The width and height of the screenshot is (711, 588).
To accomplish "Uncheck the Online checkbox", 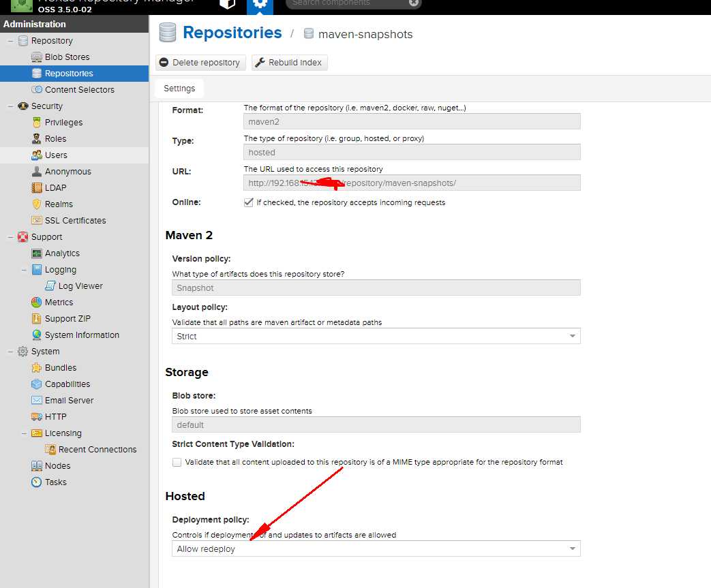I will click(249, 202).
